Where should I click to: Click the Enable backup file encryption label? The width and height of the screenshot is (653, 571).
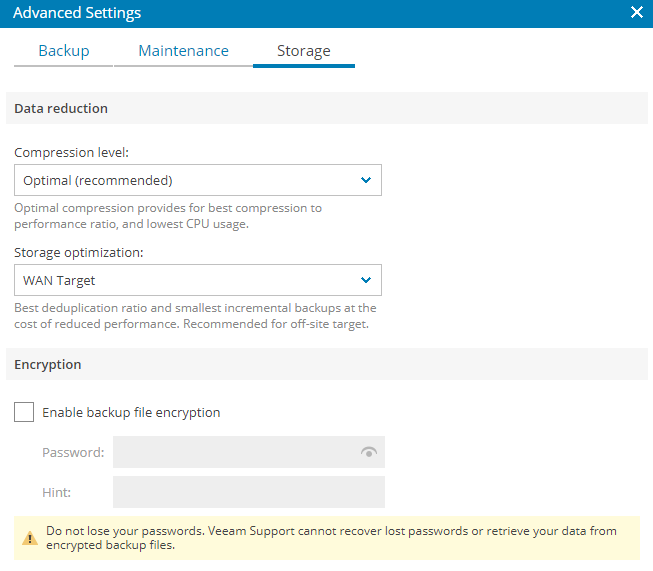click(x=131, y=412)
